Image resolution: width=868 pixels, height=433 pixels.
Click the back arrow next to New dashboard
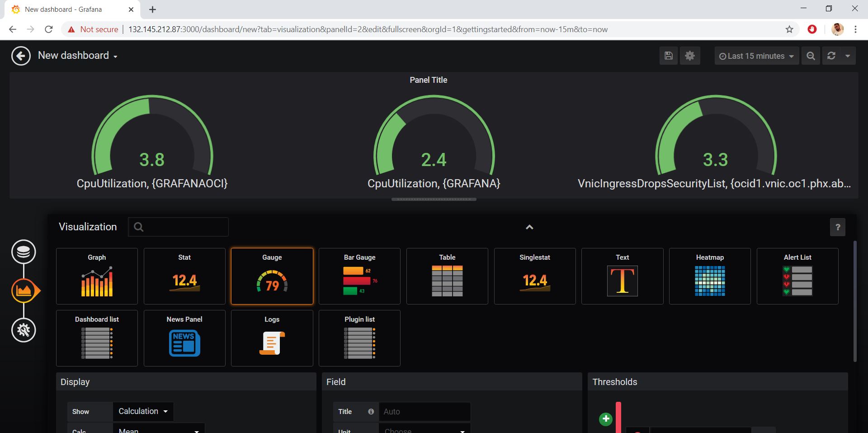pyautogui.click(x=21, y=56)
